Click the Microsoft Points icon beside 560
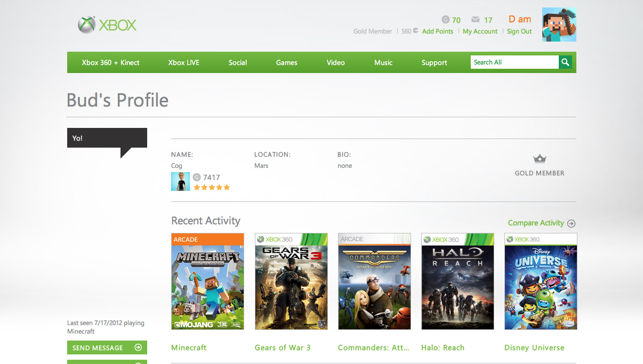The height and width of the screenshot is (364, 643). pos(416,31)
